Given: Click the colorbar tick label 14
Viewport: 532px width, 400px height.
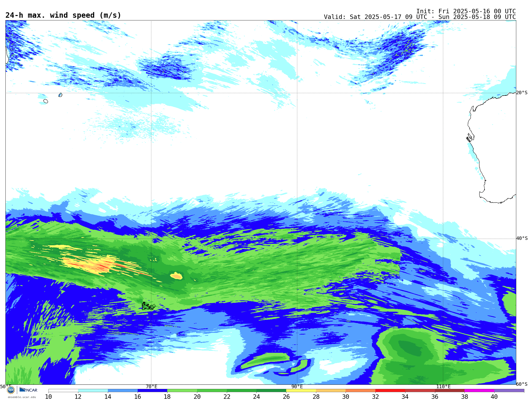Looking at the screenshot, I should coord(108,397).
